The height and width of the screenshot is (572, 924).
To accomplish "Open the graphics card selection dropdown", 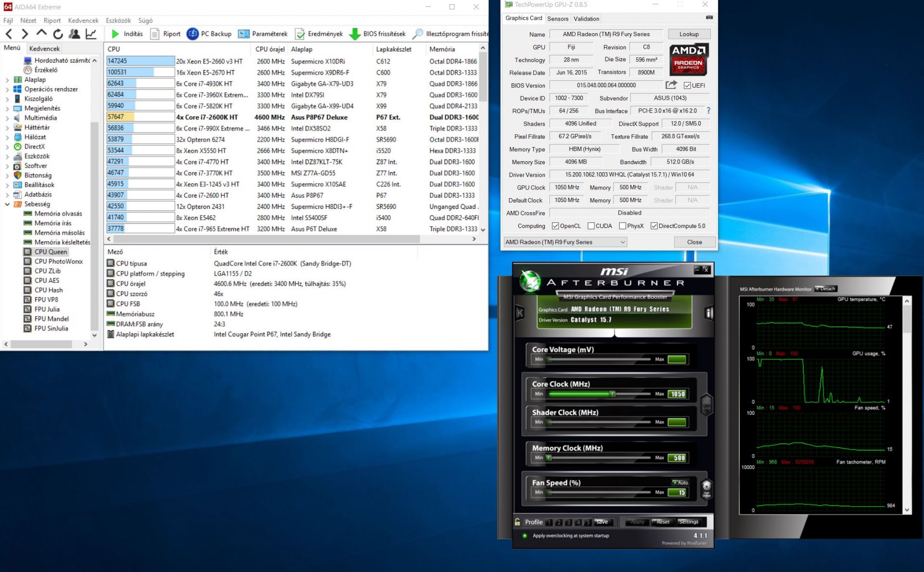I will (x=565, y=242).
